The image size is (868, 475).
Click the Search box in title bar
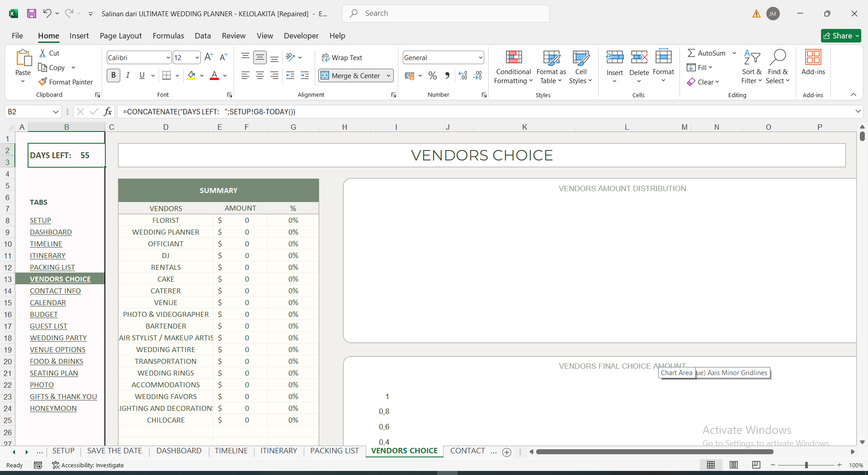coord(446,14)
